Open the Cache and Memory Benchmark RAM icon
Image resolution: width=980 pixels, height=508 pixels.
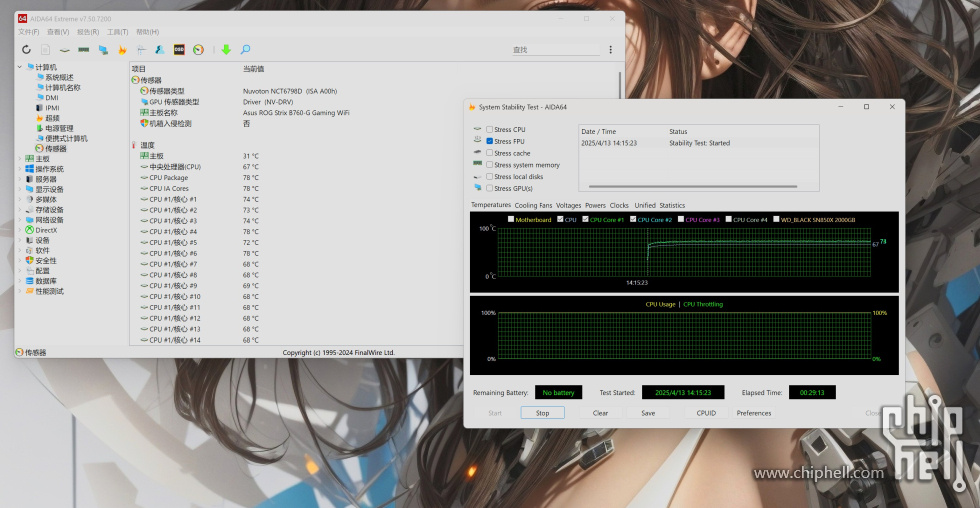pos(84,49)
